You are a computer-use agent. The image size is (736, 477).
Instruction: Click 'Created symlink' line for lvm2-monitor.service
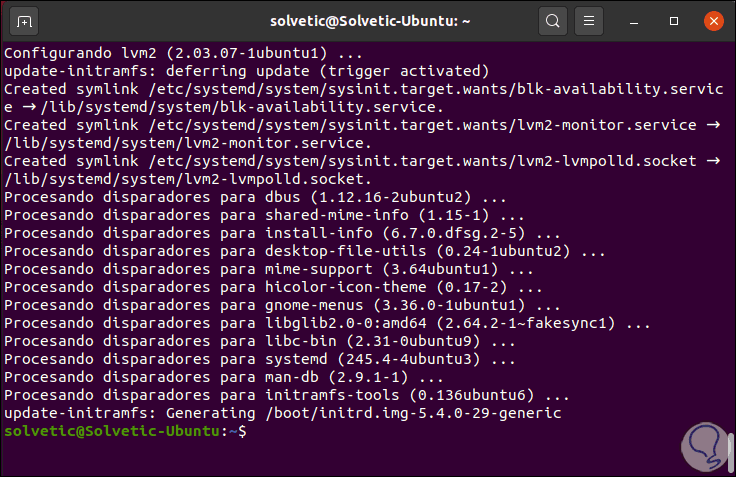[x=362, y=125]
